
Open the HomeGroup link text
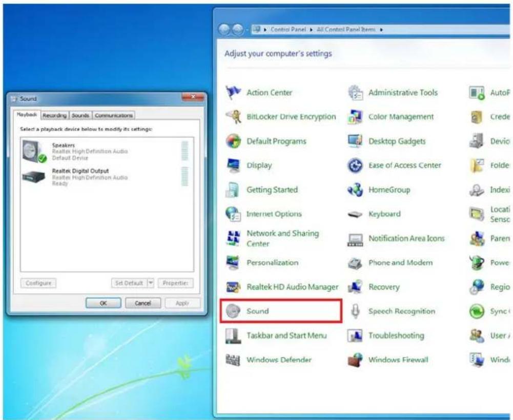[x=389, y=190]
